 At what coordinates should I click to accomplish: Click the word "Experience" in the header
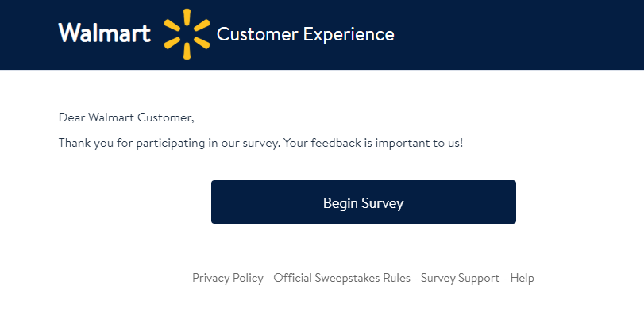[349, 35]
